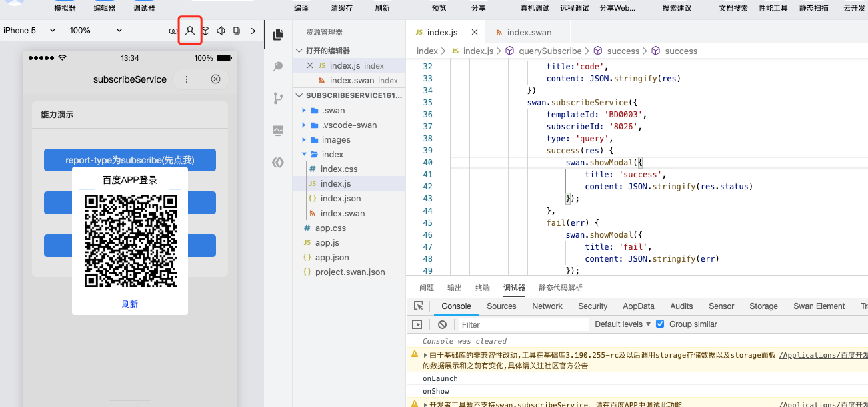Click the 3D cube icon in simulator toolbar
Image resolution: width=868 pixels, height=407 pixels.
click(x=206, y=31)
